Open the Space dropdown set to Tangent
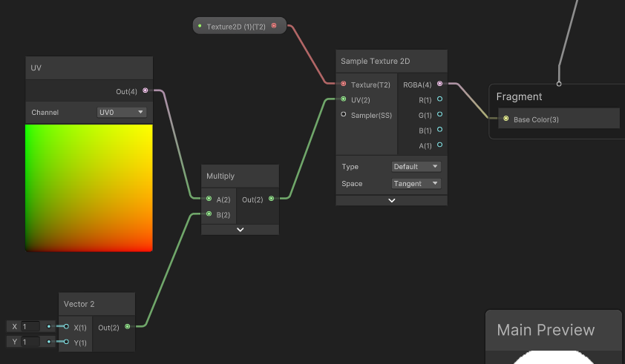Image resolution: width=625 pixels, height=364 pixels. [416, 184]
